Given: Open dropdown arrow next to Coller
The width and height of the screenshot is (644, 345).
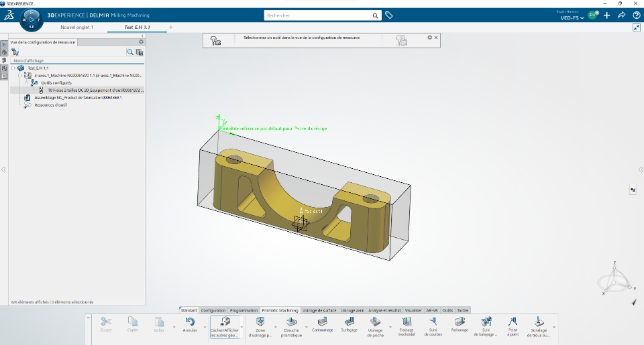Looking at the screenshot, I should [x=174, y=327].
